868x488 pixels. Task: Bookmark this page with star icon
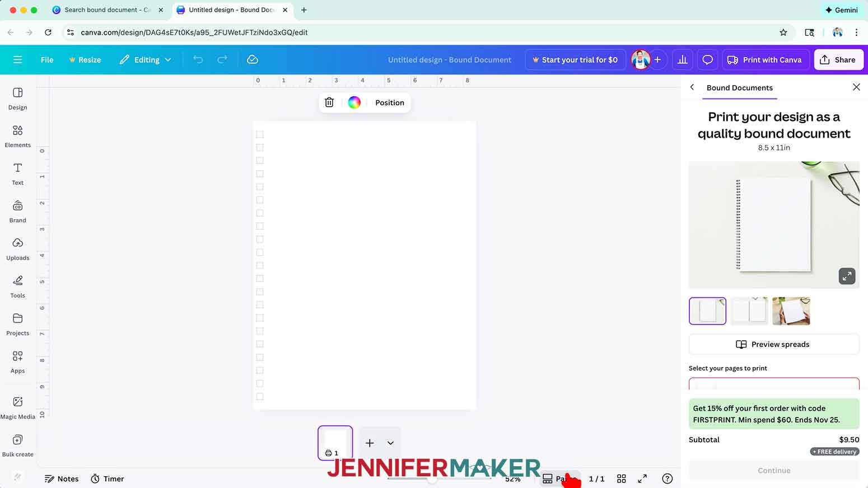coord(783,32)
